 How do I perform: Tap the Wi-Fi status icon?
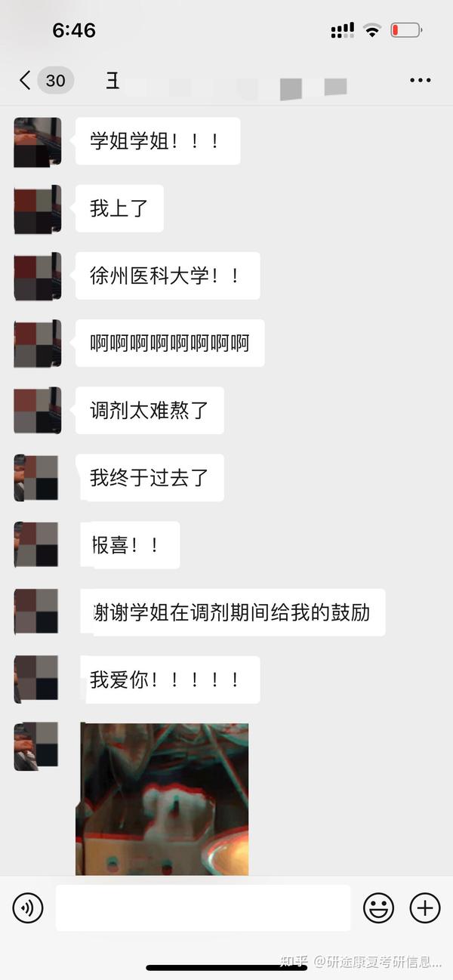point(371,31)
